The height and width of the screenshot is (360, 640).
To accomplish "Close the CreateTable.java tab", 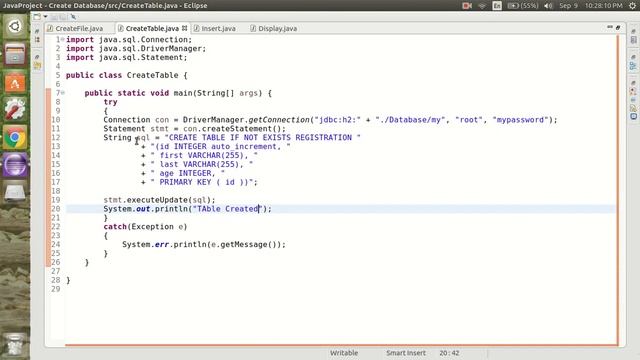I will coord(184,28).
